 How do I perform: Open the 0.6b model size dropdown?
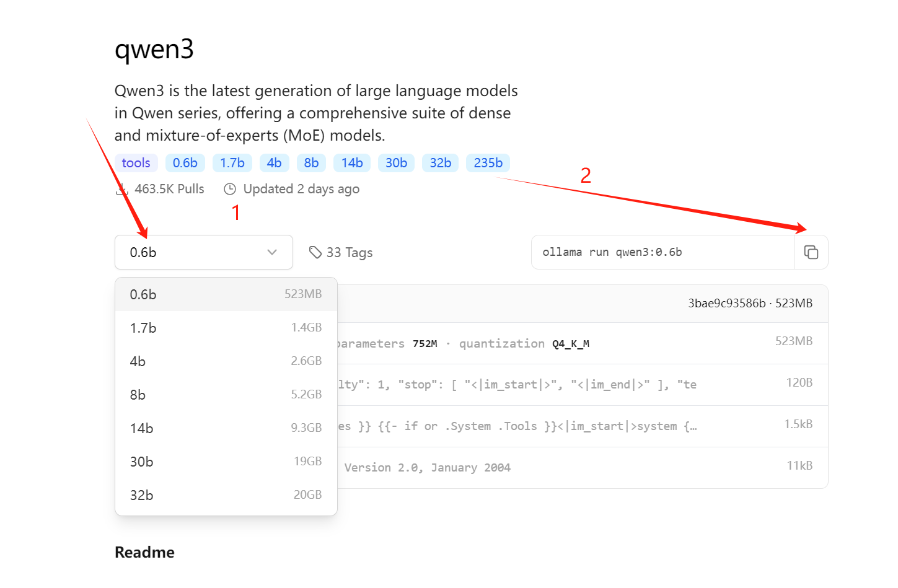204,252
